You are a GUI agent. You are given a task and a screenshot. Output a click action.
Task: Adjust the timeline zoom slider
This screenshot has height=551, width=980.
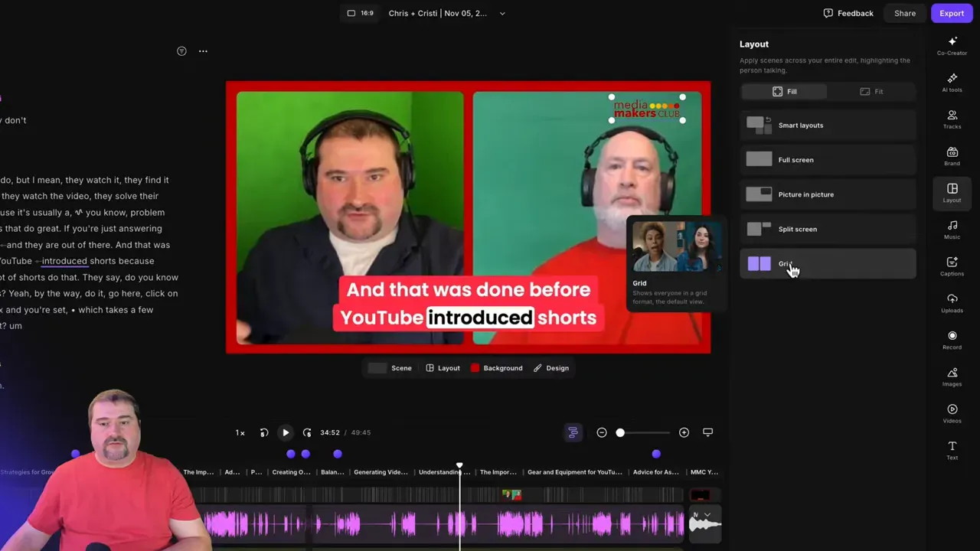620,432
